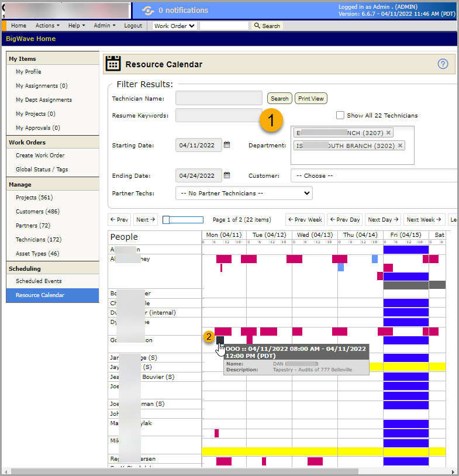This screenshot has height=476, width=459.
Task: Click the scrollbar right arrow at bottom
Action: pyautogui.click(x=453, y=471)
